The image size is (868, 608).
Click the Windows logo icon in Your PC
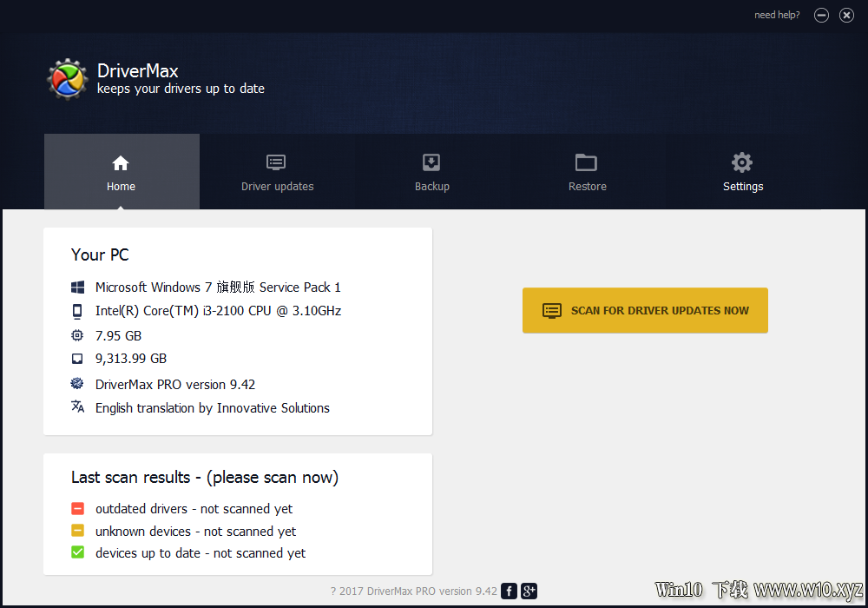pos(77,287)
